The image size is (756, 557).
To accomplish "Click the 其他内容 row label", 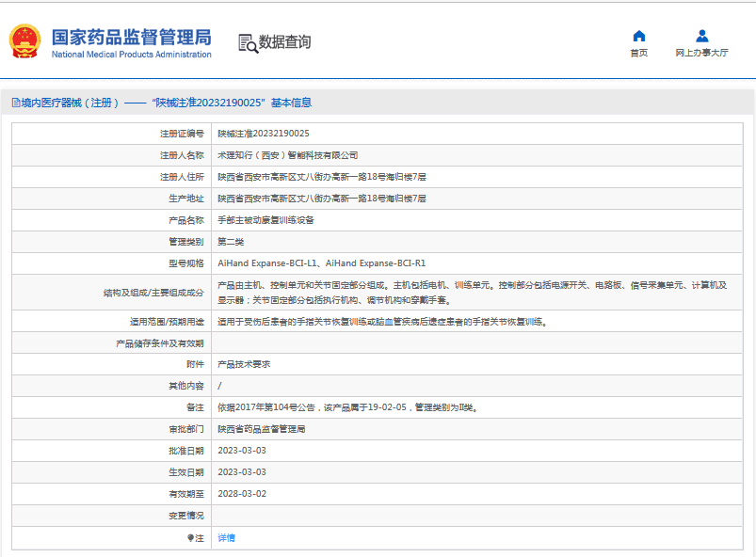I will click(186, 386).
